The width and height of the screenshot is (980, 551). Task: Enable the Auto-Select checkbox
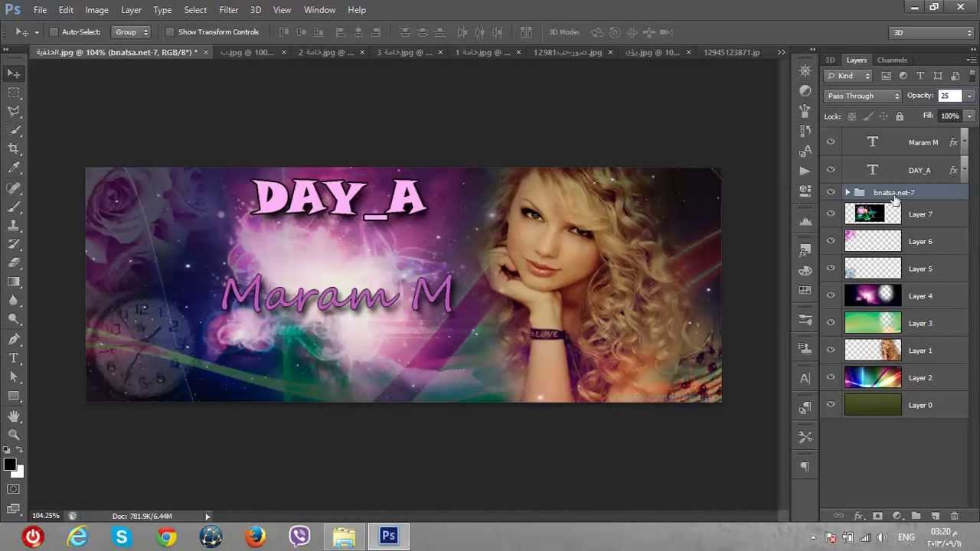tap(53, 32)
